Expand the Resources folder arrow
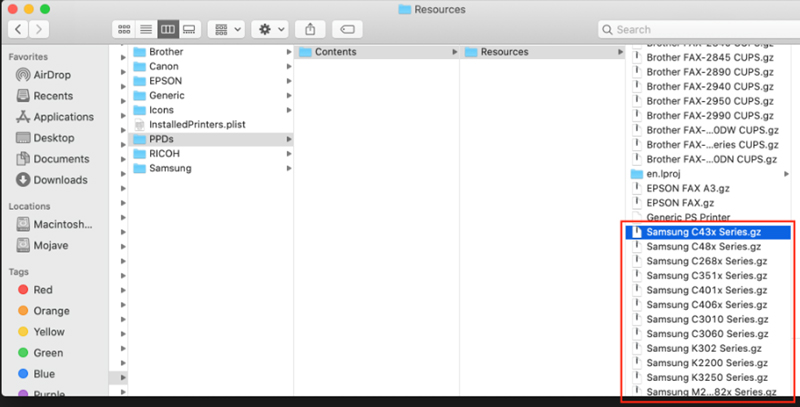800x407 pixels. click(x=620, y=52)
